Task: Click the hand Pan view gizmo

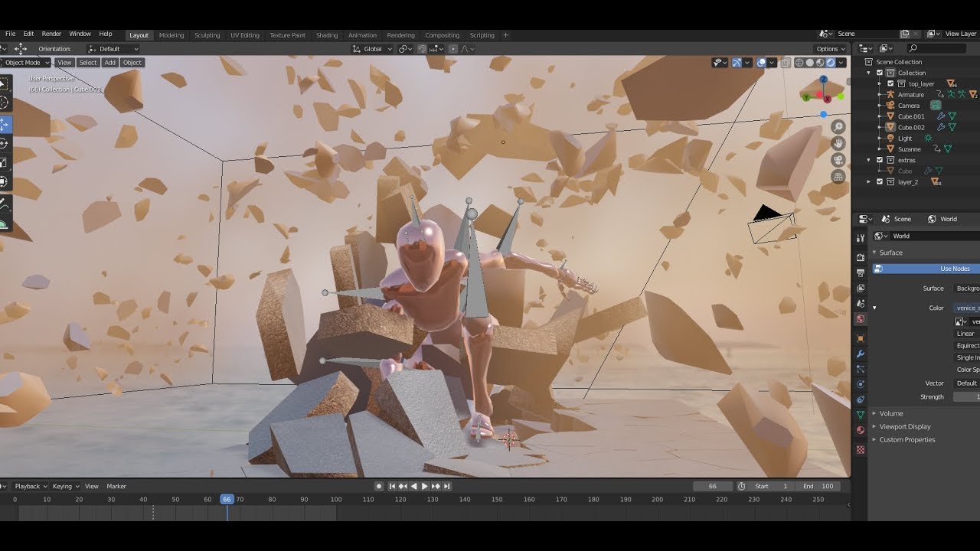Action: tap(838, 143)
